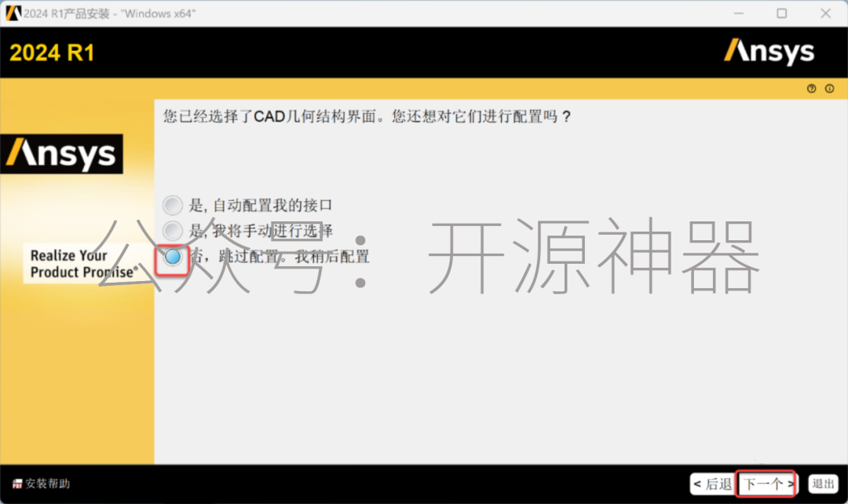Minimize the installer window
The image size is (848, 504).
[739, 13]
